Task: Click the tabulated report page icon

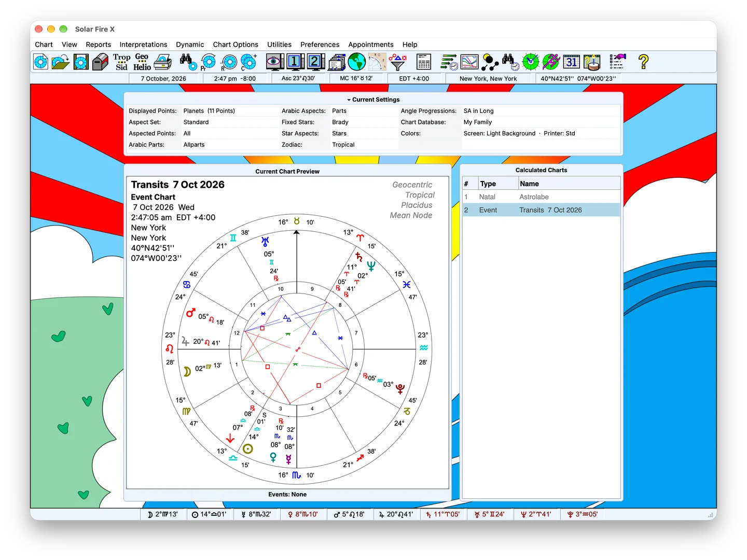Action: (424, 62)
